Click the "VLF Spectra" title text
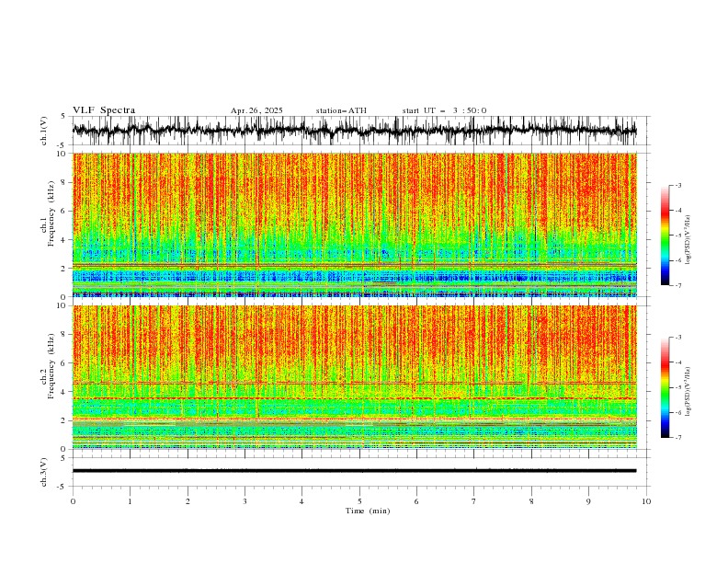Viewport: 728px width, 563px height. pyautogui.click(x=104, y=110)
